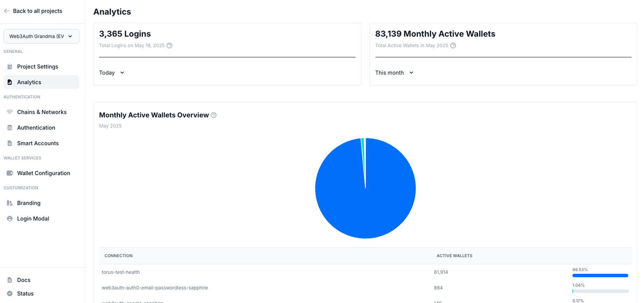Click help icon beside Total Active Wallets

pos(453,46)
